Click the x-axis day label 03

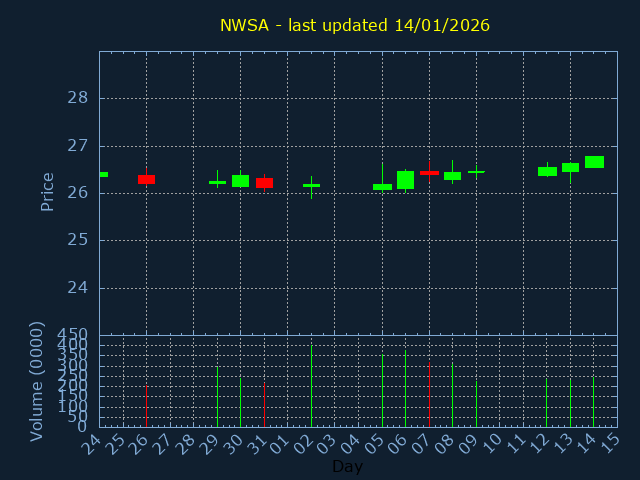327,444
